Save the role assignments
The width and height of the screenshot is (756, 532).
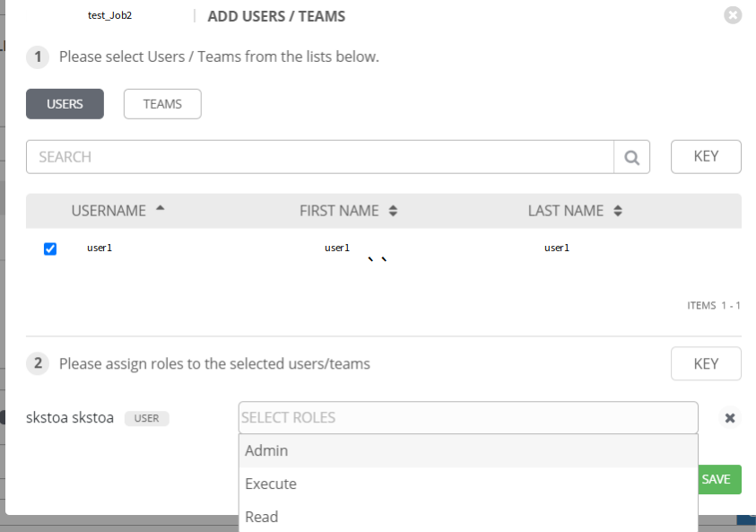[x=719, y=479]
